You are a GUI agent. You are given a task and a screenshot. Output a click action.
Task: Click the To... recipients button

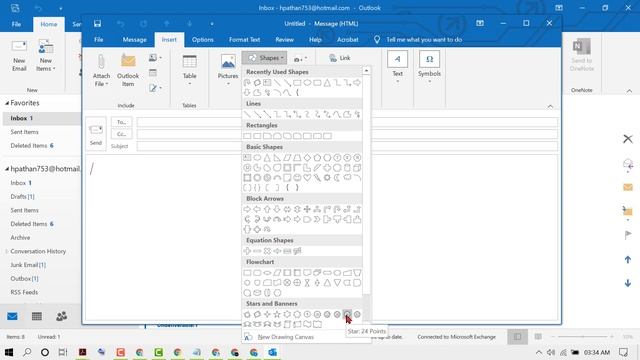coord(122,122)
